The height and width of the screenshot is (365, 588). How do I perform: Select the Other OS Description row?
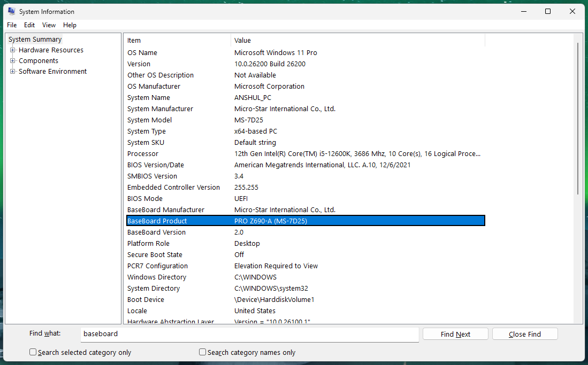[x=306, y=75]
